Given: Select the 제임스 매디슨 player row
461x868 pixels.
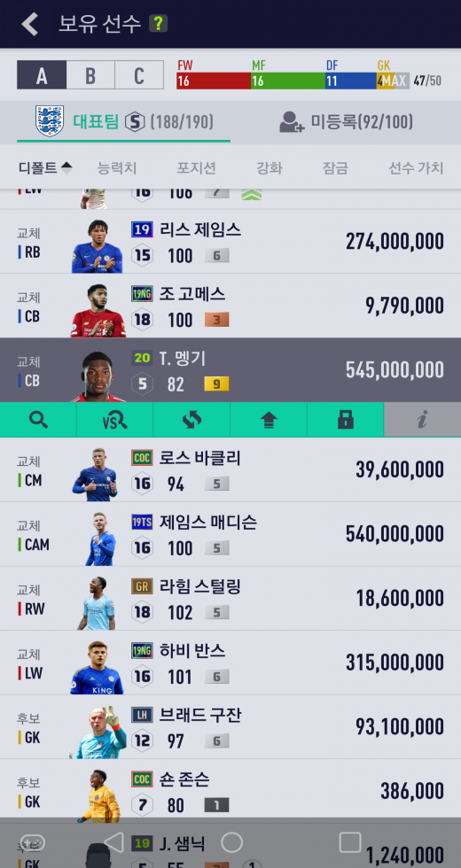Looking at the screenshot, I should click(x=230, y=534).
